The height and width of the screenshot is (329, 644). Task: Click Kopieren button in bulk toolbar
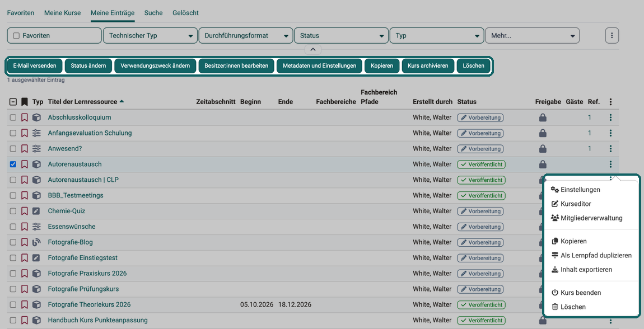coord(382,65)
